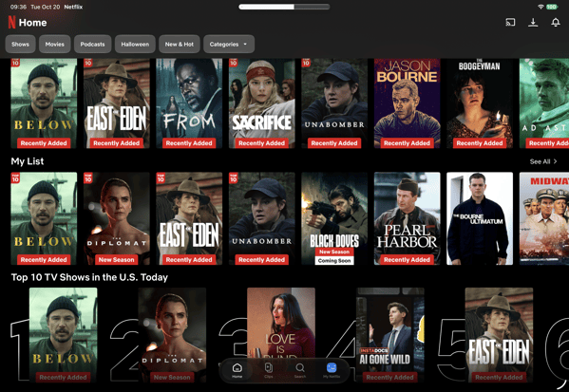Tap the Netflix N logo
569x392 pixels.
[x=12, y=23]
